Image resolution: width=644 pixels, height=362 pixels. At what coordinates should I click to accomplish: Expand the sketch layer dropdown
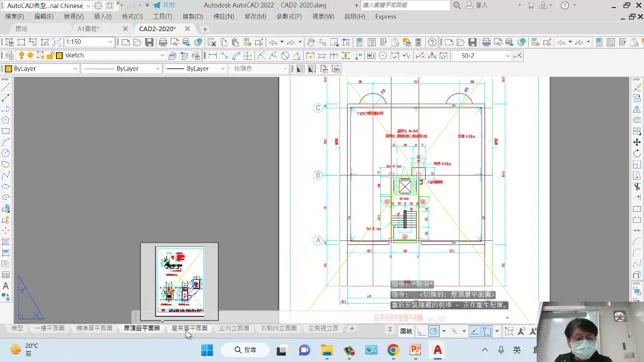[162, 55]
